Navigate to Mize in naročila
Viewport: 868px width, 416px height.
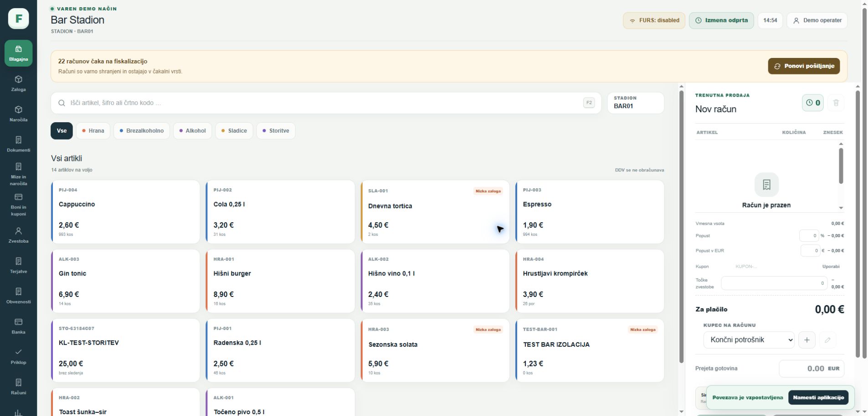(19, 174)
